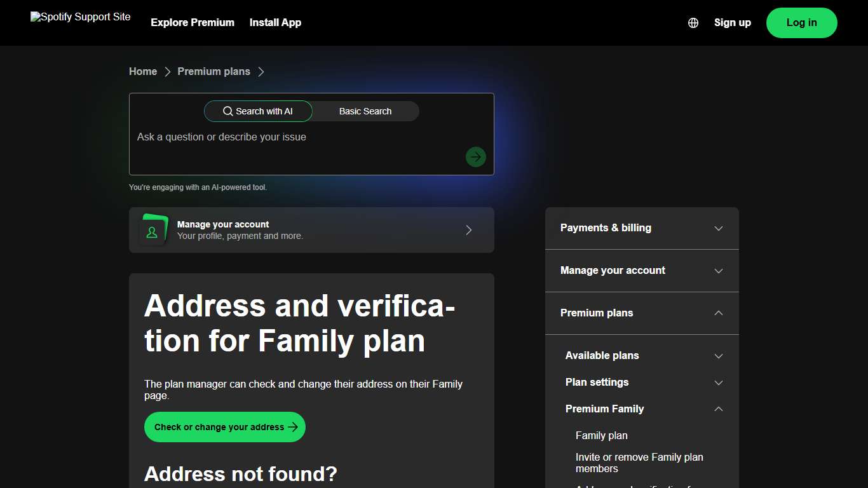Screen dimensions: 868x488
Task: Open Manage your account via right chevron
Action: [468, 230]
